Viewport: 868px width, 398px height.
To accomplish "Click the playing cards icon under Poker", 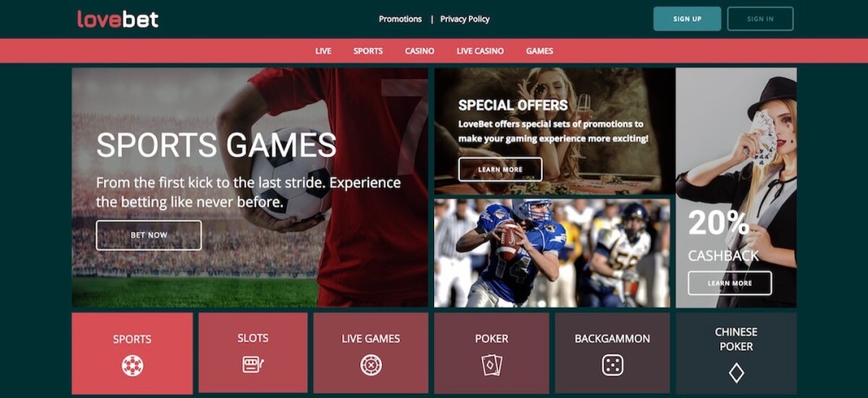I will click(x=491, y=365).
